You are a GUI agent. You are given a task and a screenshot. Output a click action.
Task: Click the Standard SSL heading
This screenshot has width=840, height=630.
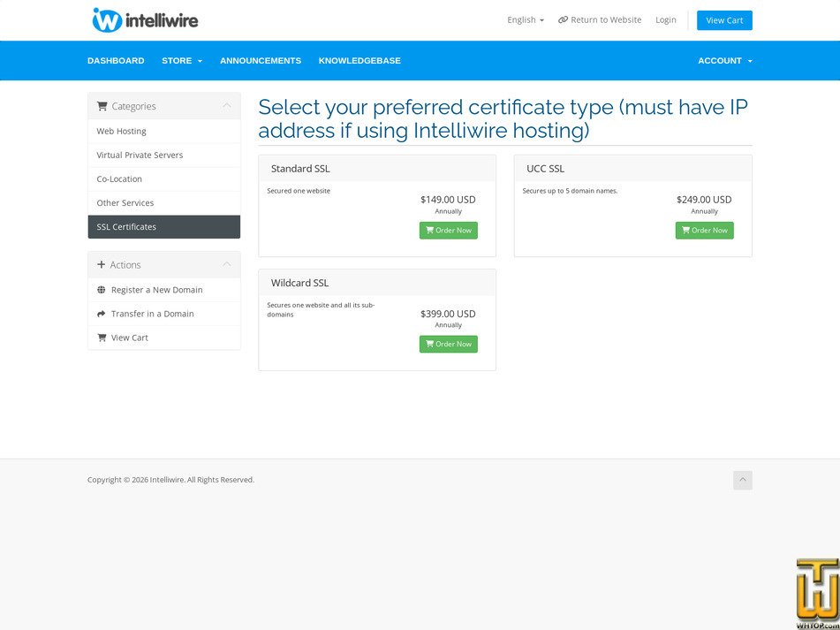(300, 169)
